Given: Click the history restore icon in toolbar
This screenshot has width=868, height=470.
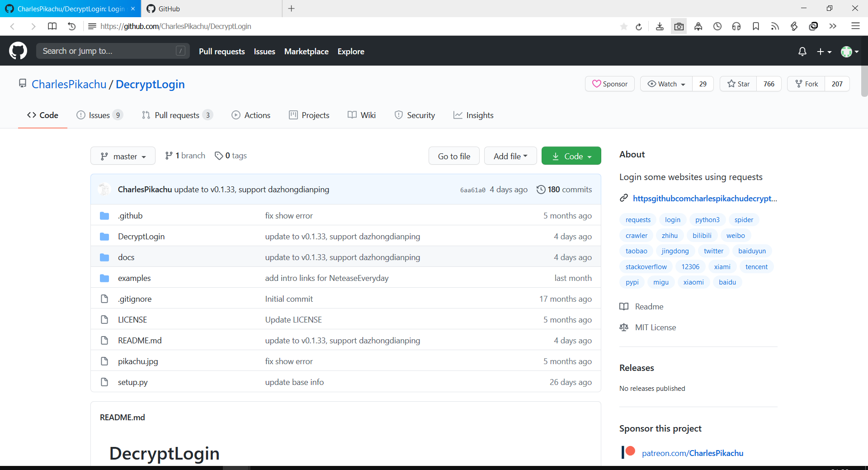Looking at the screenshot, I should click(71, 26).
